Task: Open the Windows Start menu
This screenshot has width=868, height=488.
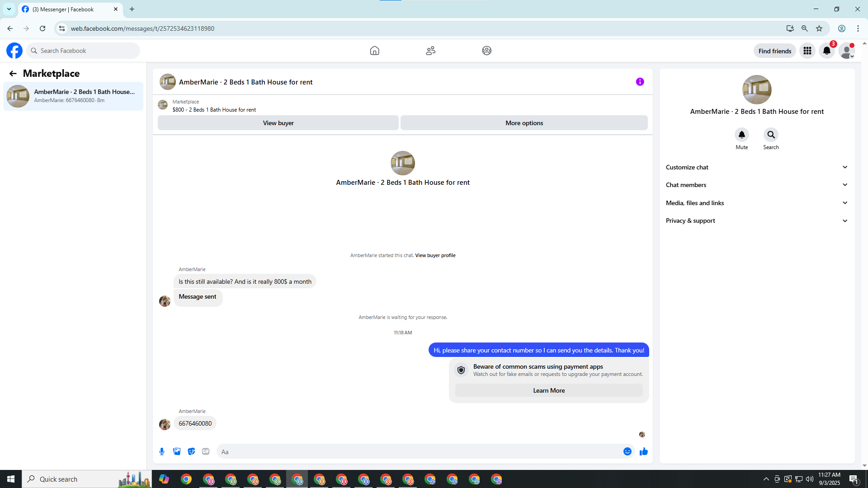Action: (x=11, y=479)
